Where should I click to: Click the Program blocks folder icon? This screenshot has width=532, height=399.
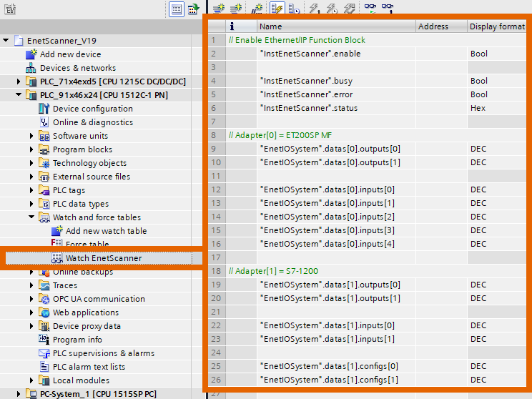44,149
